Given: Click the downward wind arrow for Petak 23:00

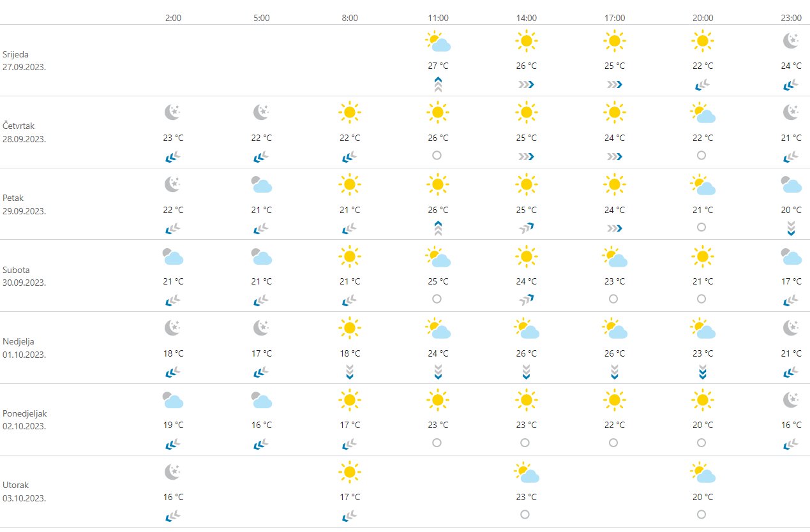Looking at the screenshot, I should point(791,228).
